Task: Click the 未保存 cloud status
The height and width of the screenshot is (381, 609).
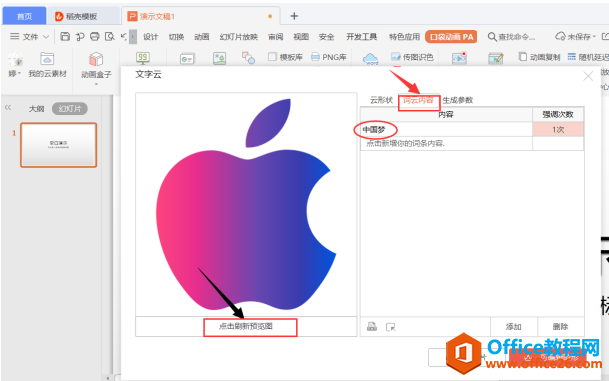Action: point(575,37)
